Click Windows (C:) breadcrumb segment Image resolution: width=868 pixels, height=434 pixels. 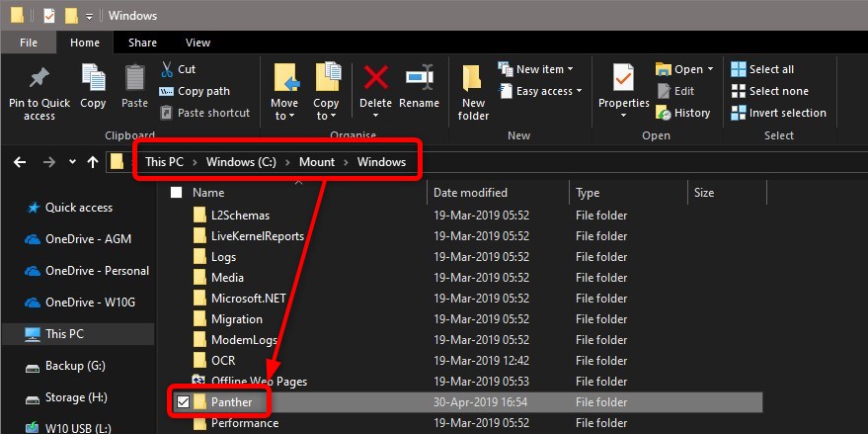click(x=241, y=162)
